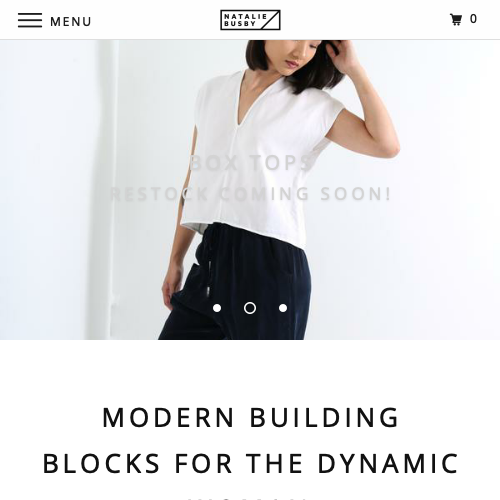Click the shopping cart icon
500x500 pixels.
[456, 19]
